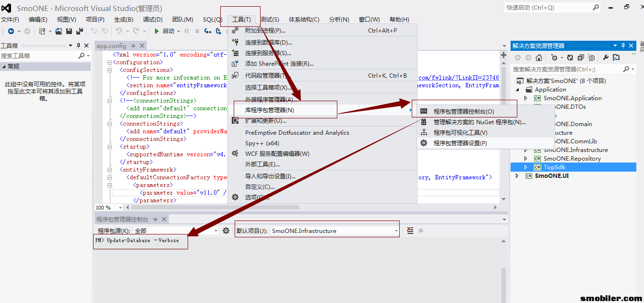Open the 默认项目 dropdown showing SmoONE.Infrastructure
The width and height of the screenshot is (644, 303).
point(396,231)
